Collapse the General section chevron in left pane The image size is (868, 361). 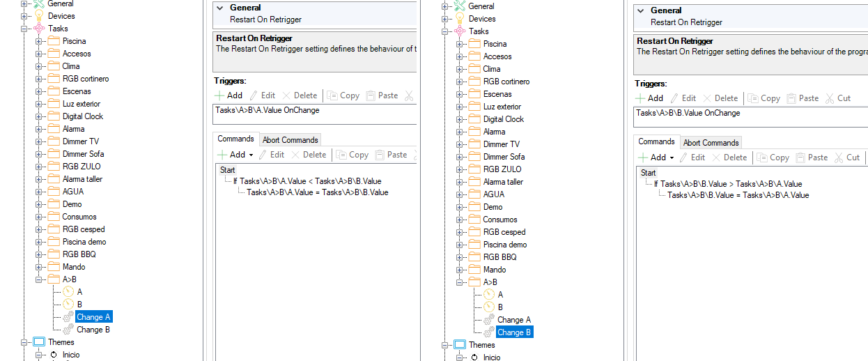point(219,8)
